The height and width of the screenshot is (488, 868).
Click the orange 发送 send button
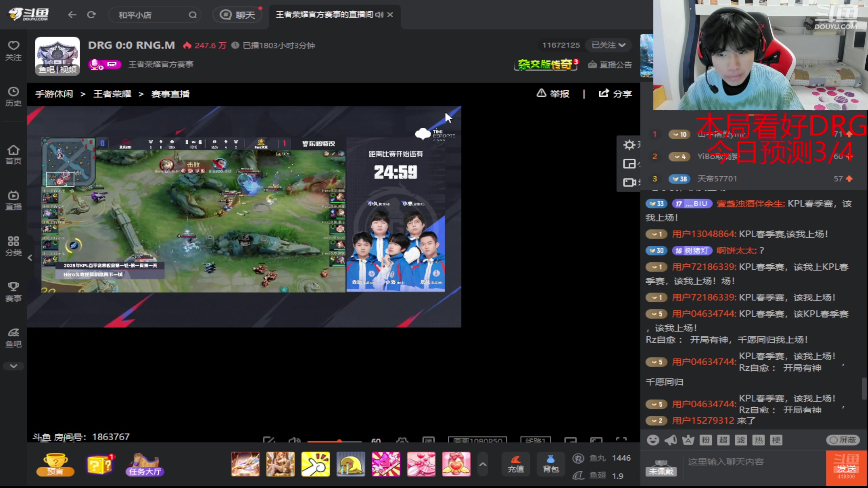click(846, 468)
